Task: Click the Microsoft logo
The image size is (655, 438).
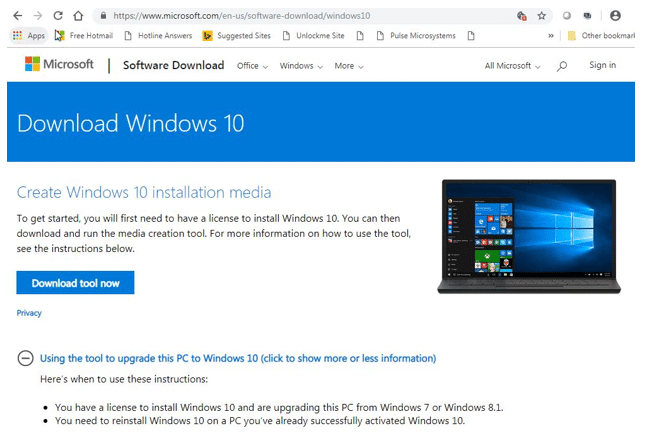Action: [59, 64]
